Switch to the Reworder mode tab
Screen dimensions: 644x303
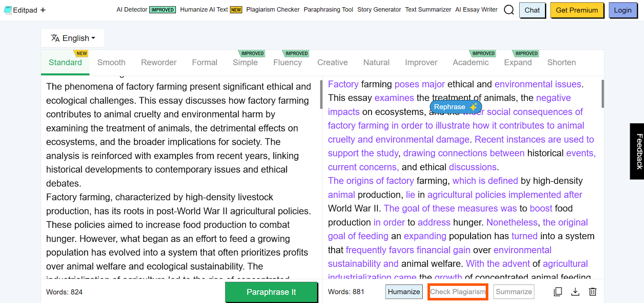click(x=159, y=62)
